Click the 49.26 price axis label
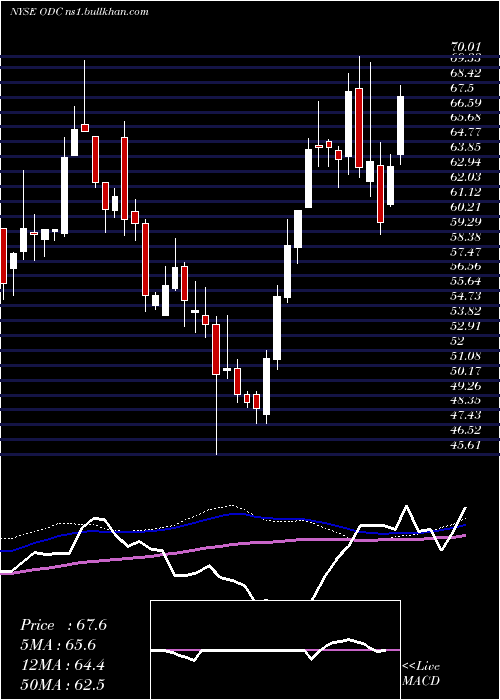Screen dimensions: 500x700 coord(467,386)
